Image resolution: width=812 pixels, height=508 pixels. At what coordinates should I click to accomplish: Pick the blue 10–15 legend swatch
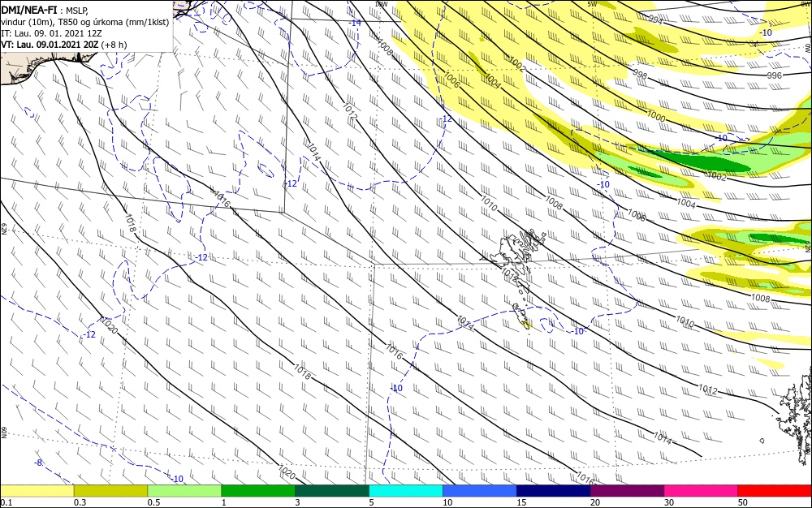point(480,491)
